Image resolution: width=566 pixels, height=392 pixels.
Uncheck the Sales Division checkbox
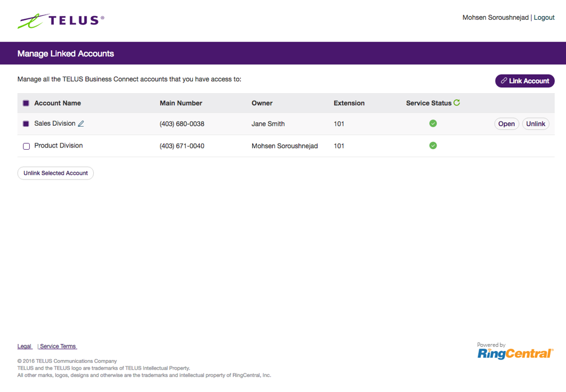26,123
